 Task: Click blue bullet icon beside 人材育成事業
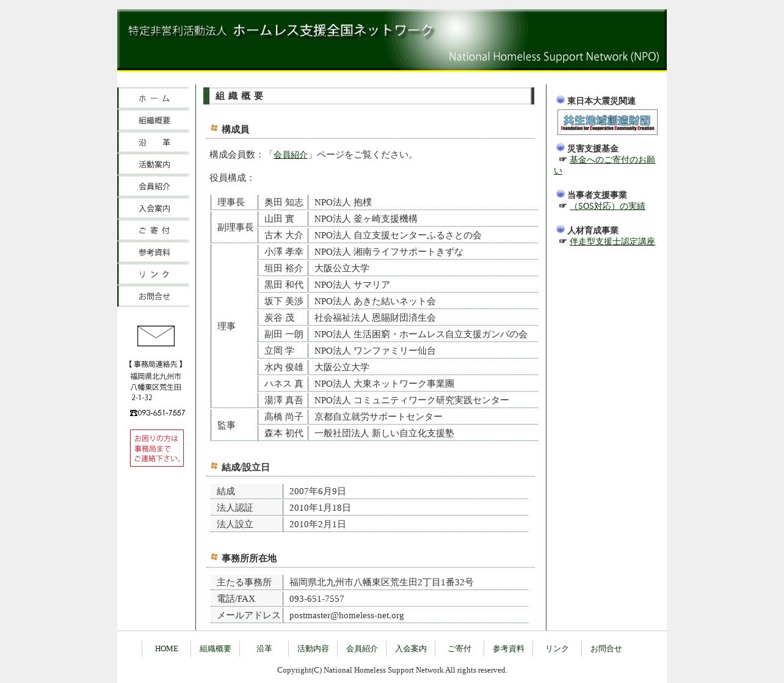pos(561,229)
